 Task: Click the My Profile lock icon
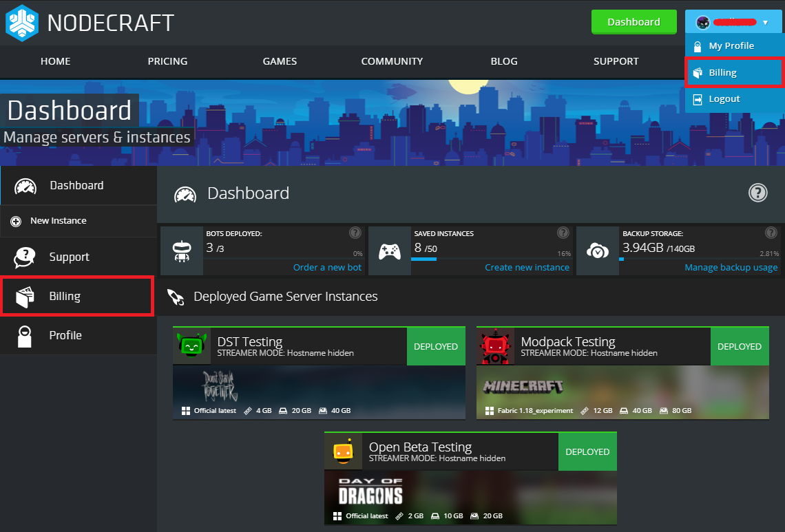click(x=698, y=47)
